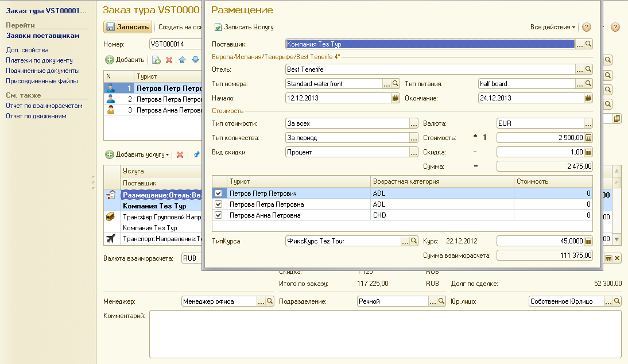
Task: Click the Стоимость field with 2 500,00
Action: tap(540, 138)
